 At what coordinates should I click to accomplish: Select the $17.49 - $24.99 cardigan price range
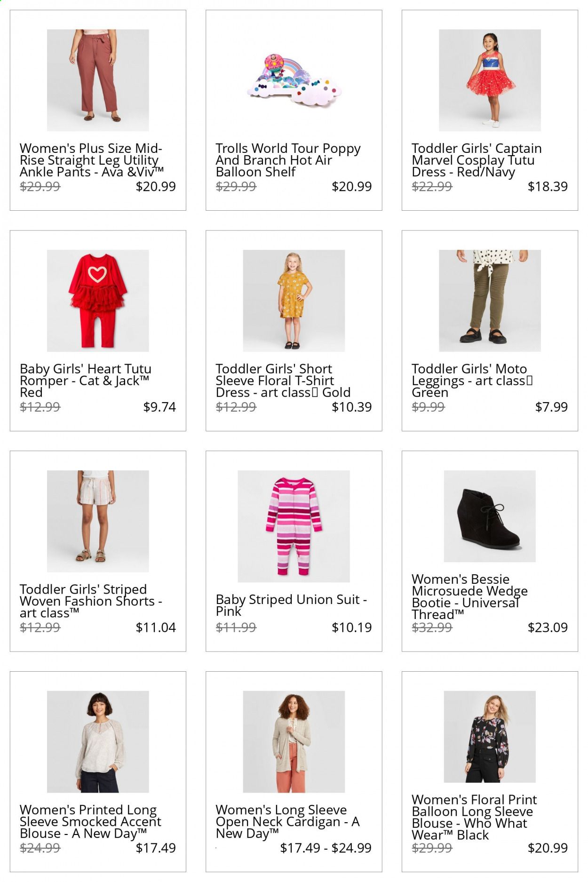(x=326, y=848)
